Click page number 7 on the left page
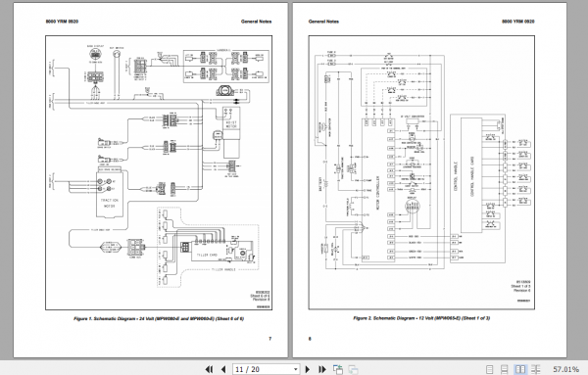Image resolution: width=588 pixels, height=375 pixels. click(x=270, y=339)
